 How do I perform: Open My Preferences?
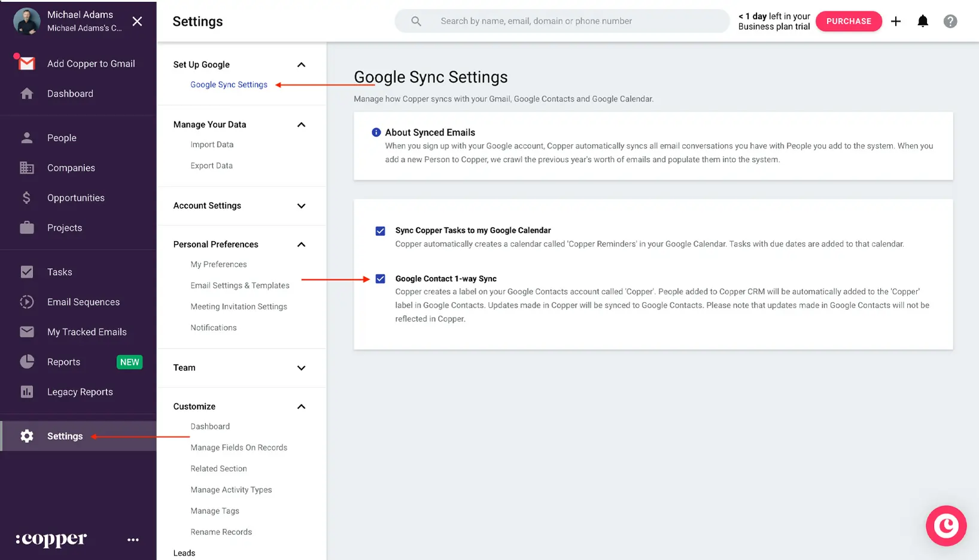[x=218, y=264]
